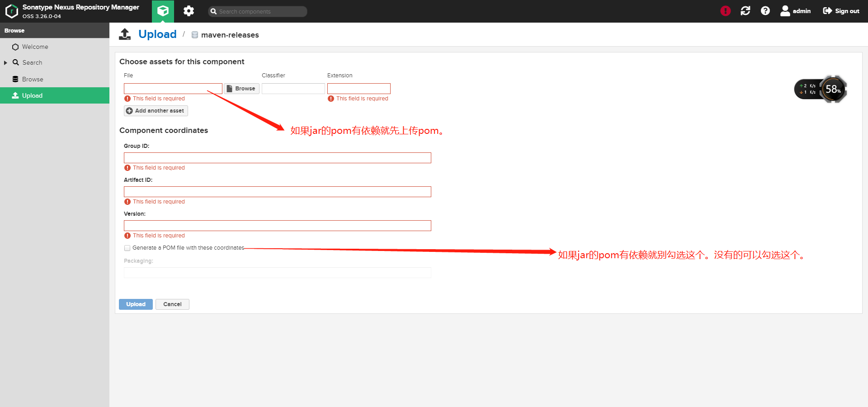Click the Group ID input field

(x=278, y=158)
